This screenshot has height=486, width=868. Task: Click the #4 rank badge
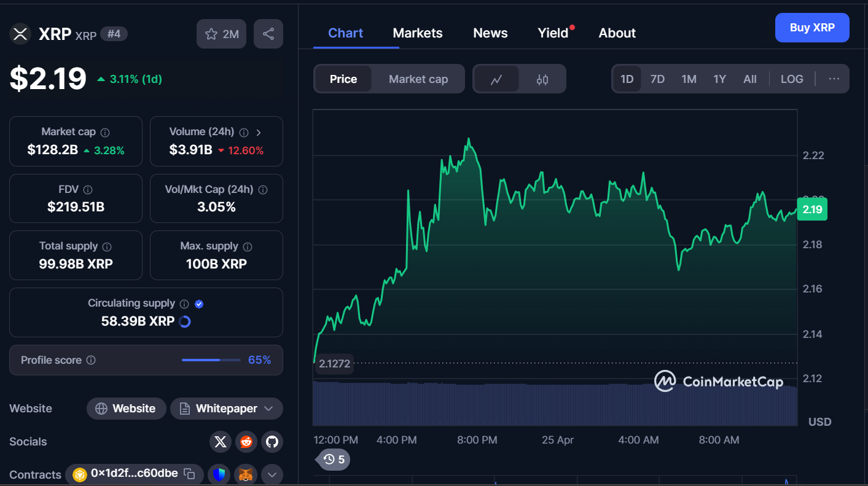click(114, 34)
